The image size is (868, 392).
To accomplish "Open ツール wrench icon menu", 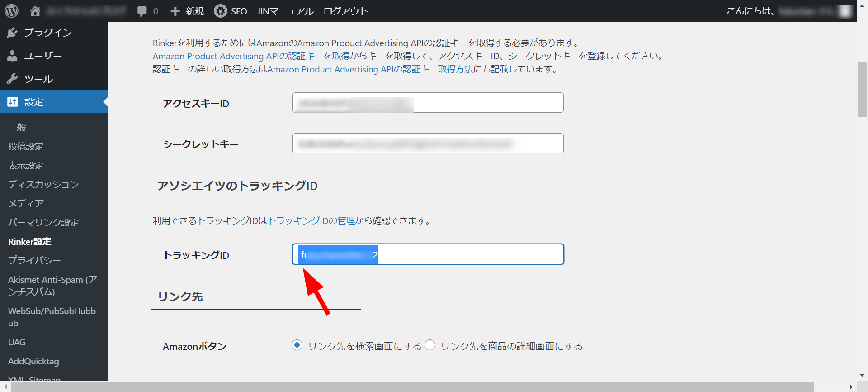I will click(x=12, y=79).
